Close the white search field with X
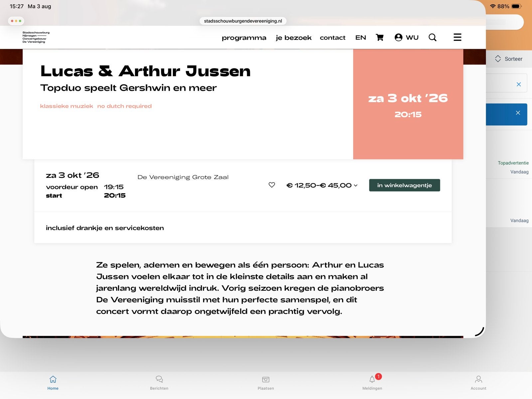The width and height of the screenshot is (532, 399). coord(519,84)
